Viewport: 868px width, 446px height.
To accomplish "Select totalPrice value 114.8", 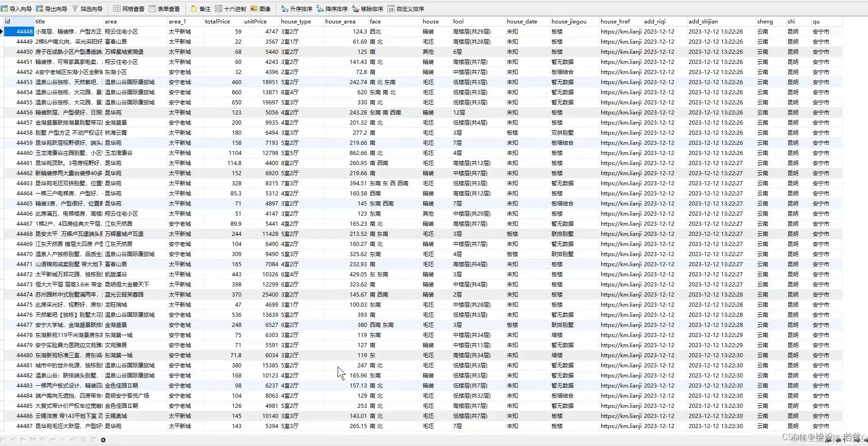I will pyautogui.click(x=224, y=163).
